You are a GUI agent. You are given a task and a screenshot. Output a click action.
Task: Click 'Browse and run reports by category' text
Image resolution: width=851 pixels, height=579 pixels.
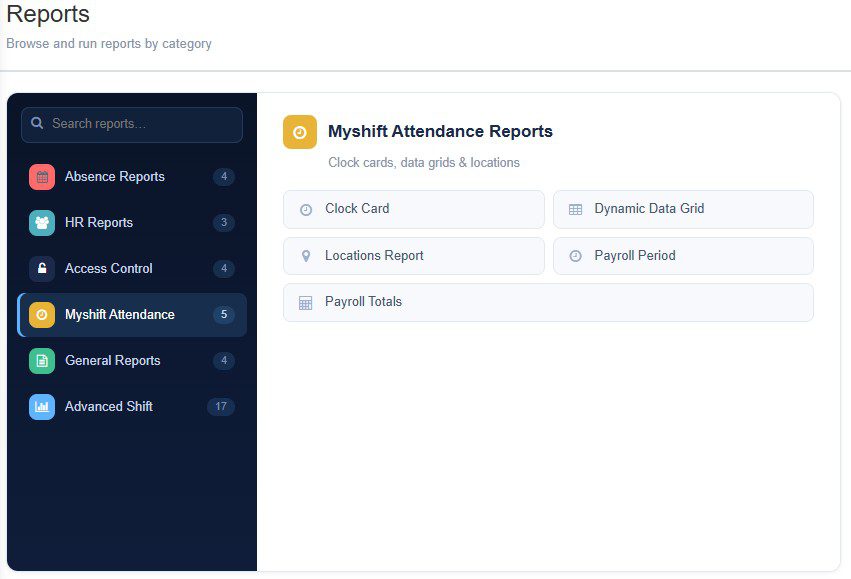tap(109, 43)
